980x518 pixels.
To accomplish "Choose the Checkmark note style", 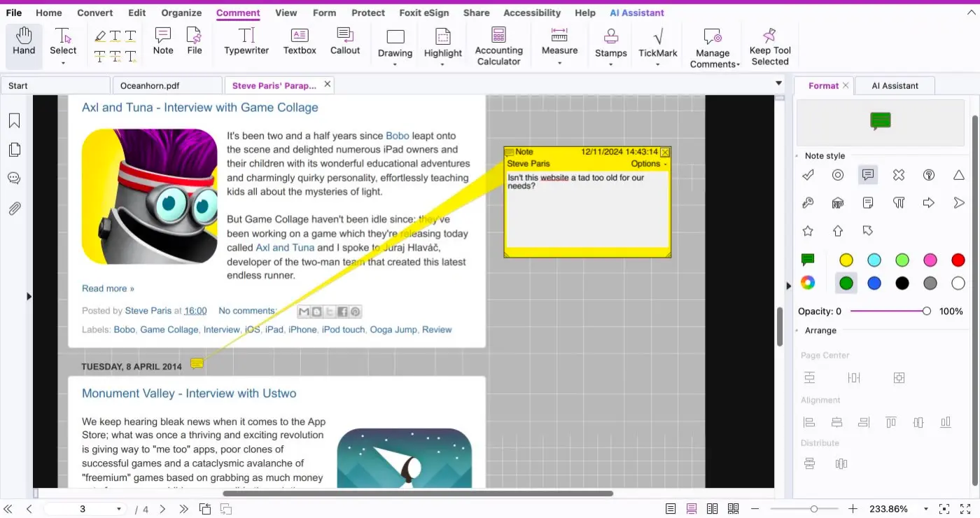I will coord(808,175).
